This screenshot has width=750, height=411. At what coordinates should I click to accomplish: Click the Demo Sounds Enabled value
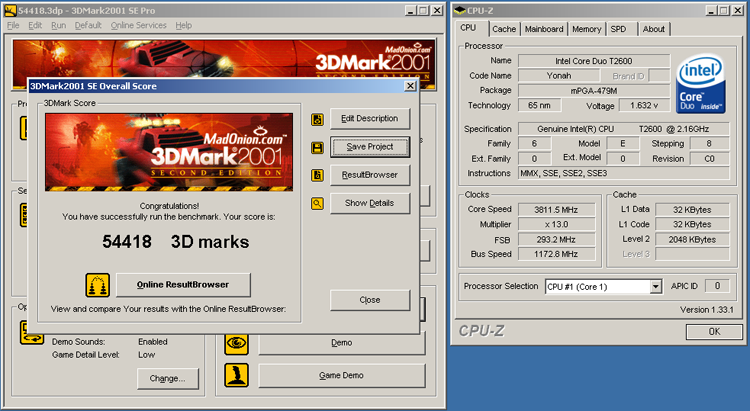pyautogui.click(x=153, y=342)
